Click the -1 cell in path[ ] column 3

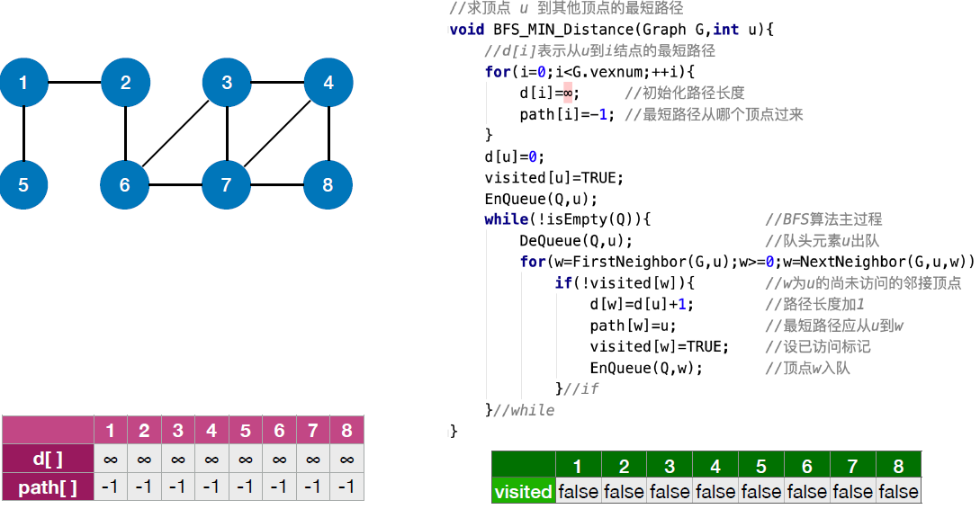point(178,487)
